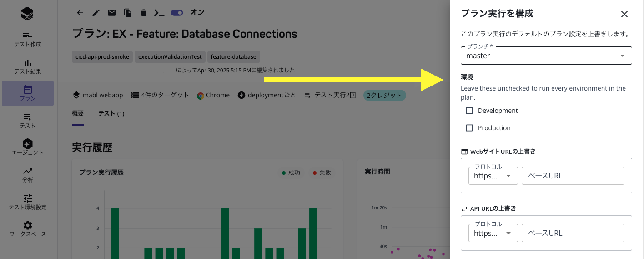
Task: Click the command line terminal icon
Action: point(159,13)
